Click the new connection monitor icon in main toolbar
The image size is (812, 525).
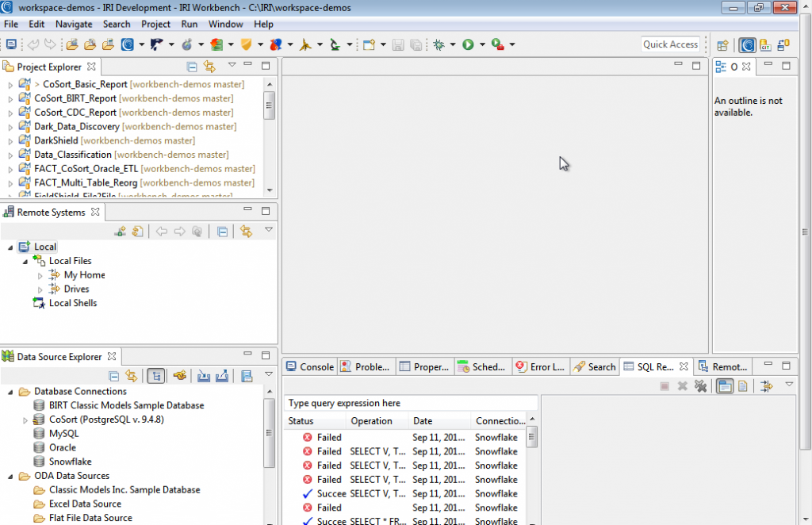(11, 44)
